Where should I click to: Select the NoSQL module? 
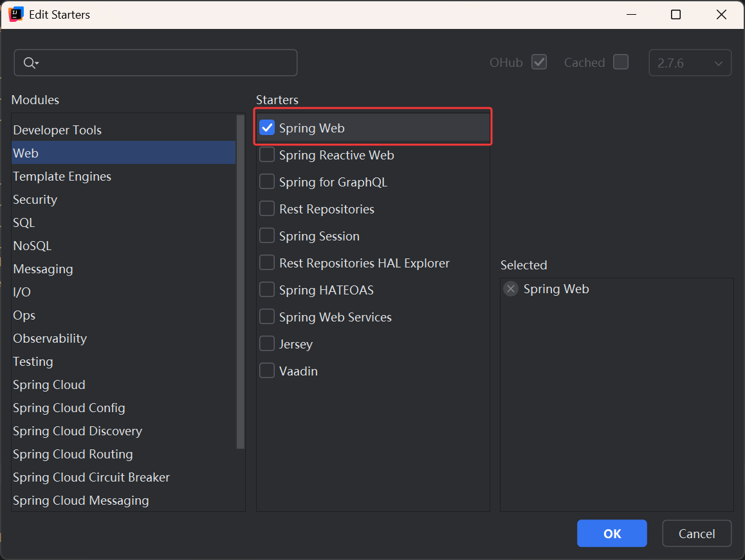click(x=124, y=246)
